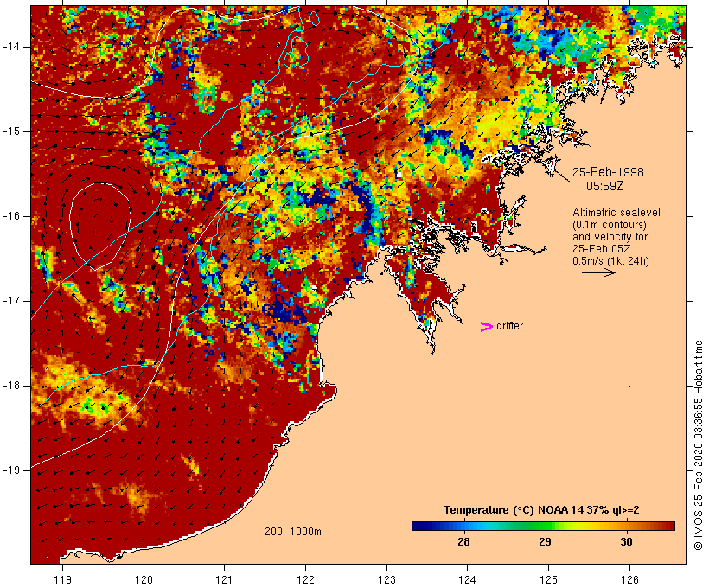Click the latitude axis label -18

coord(10,386)
